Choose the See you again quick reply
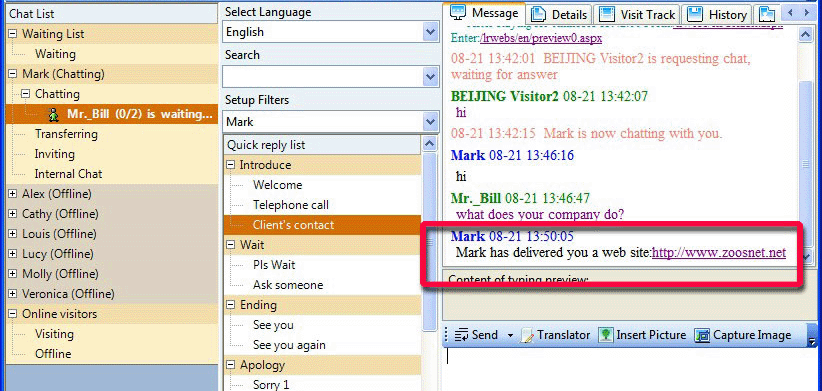The image size is (822, 391). tap(289, 345)
